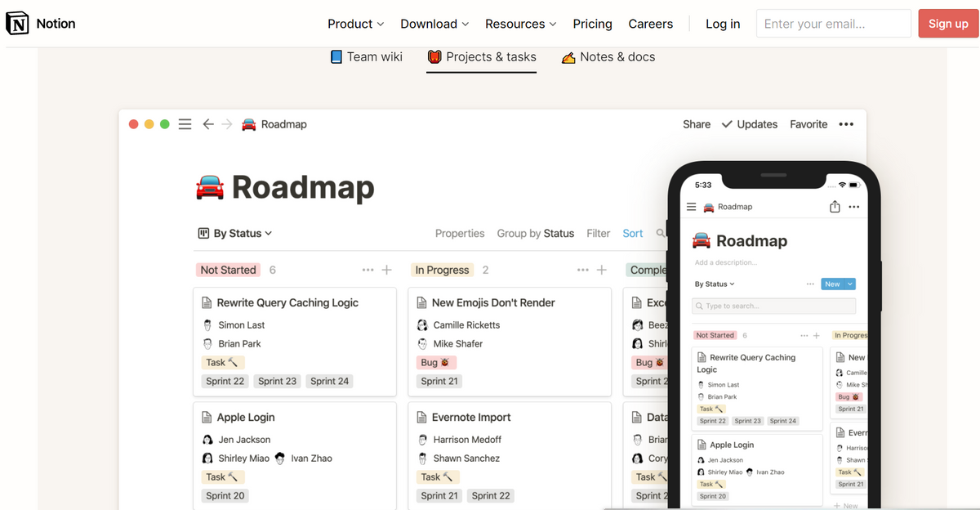
Task: Click the email input field
Action: tap(833, 24)
